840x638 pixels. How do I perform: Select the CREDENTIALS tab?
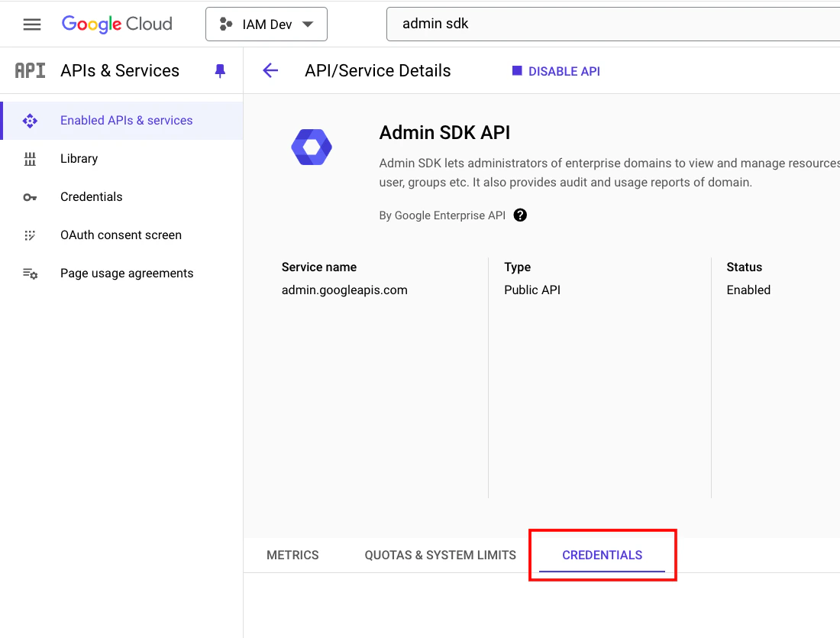[x=602, y=555]
